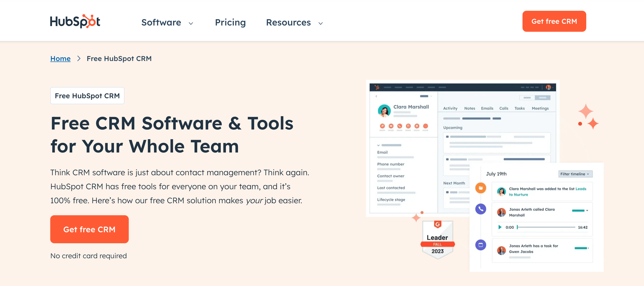Select the Tasks tab in the mockup
Screen dimensions: 644x286
519,108
